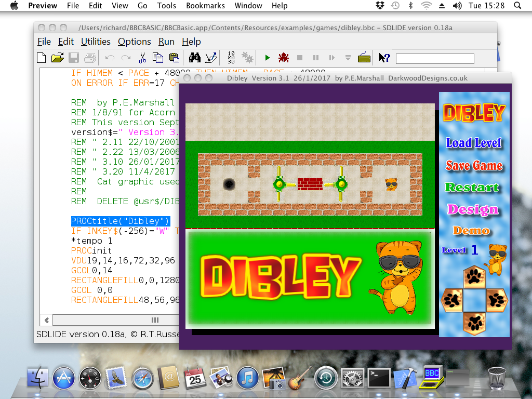Click Load Level in the Dibley sidebar
The height and width of the screenshot is (399, 532).
[474, 143]
